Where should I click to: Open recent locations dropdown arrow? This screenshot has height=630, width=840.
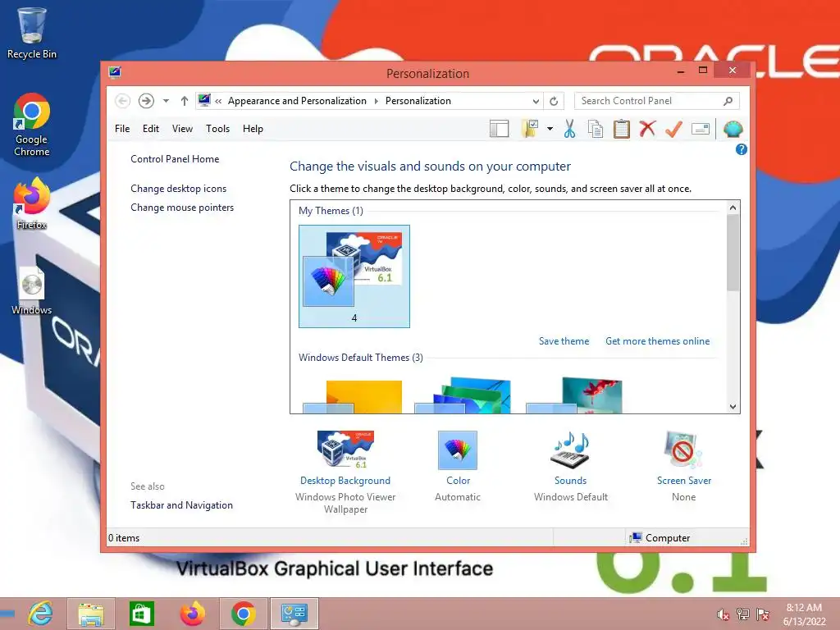tap(166, 101)
